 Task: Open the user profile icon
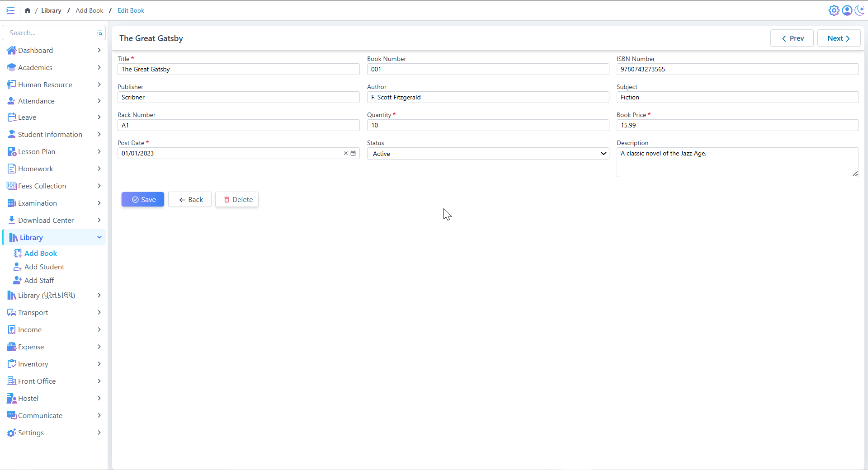[x=847, y=10]
